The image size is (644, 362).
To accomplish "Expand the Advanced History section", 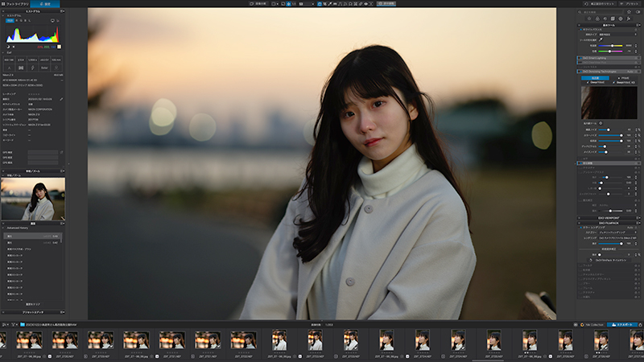I will coord(3,228).
